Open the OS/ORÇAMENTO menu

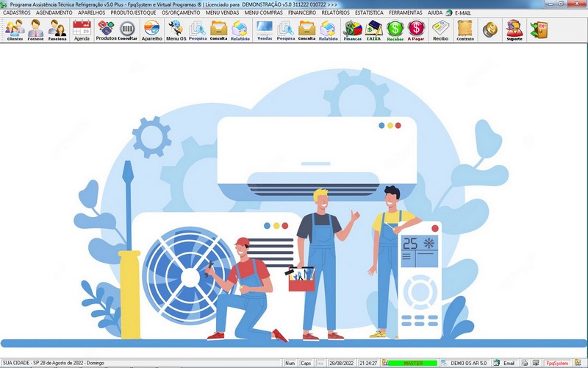point(181,13)
